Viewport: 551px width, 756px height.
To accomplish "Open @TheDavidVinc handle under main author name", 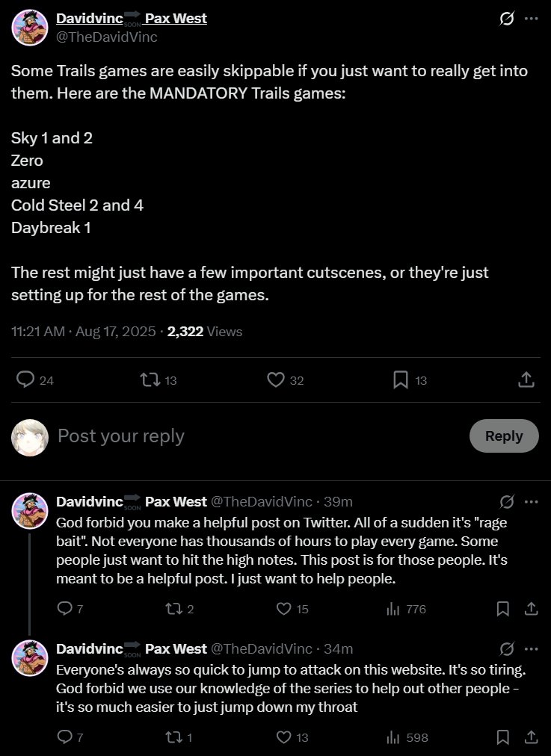I will (x=107, y=37).
